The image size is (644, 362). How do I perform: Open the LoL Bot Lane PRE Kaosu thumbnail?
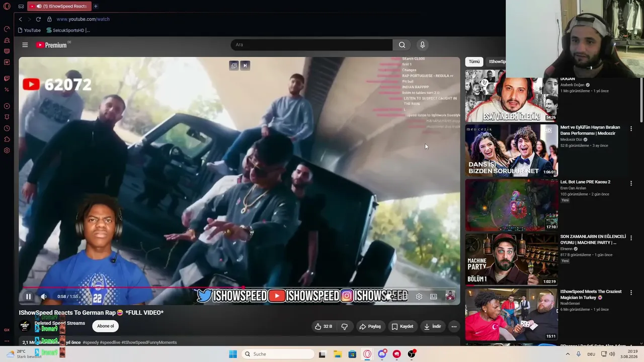511,205
